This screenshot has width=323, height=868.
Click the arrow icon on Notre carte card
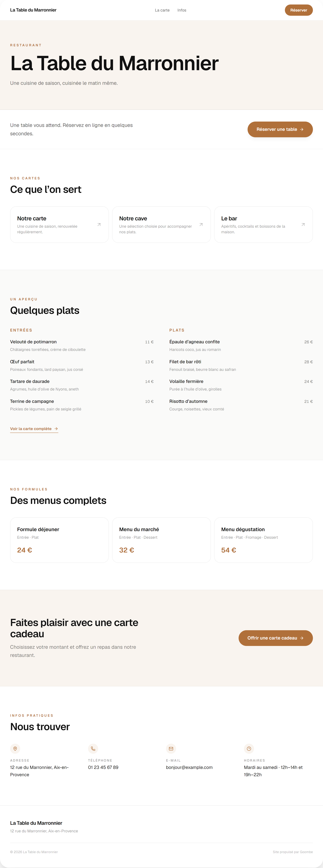coord(99,225)
